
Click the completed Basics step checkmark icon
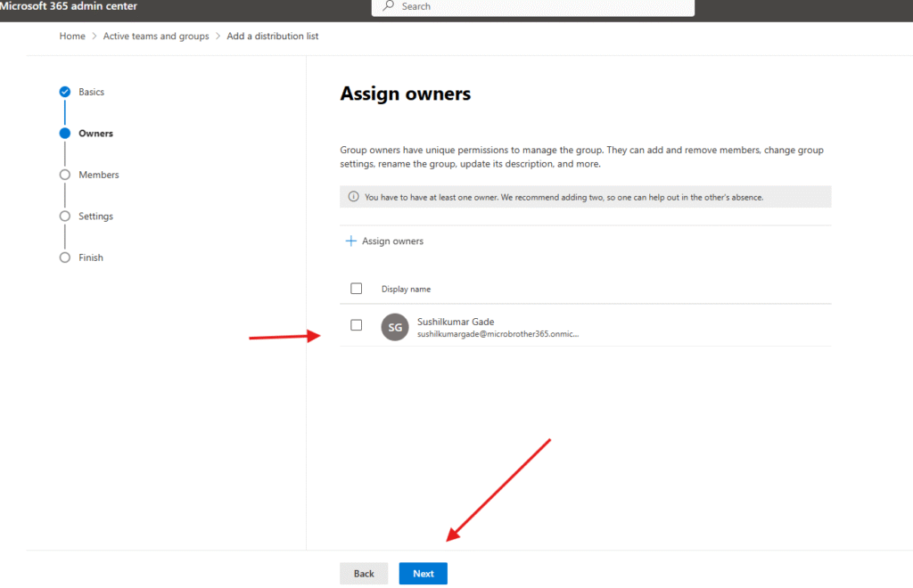(x=64, y=92)
